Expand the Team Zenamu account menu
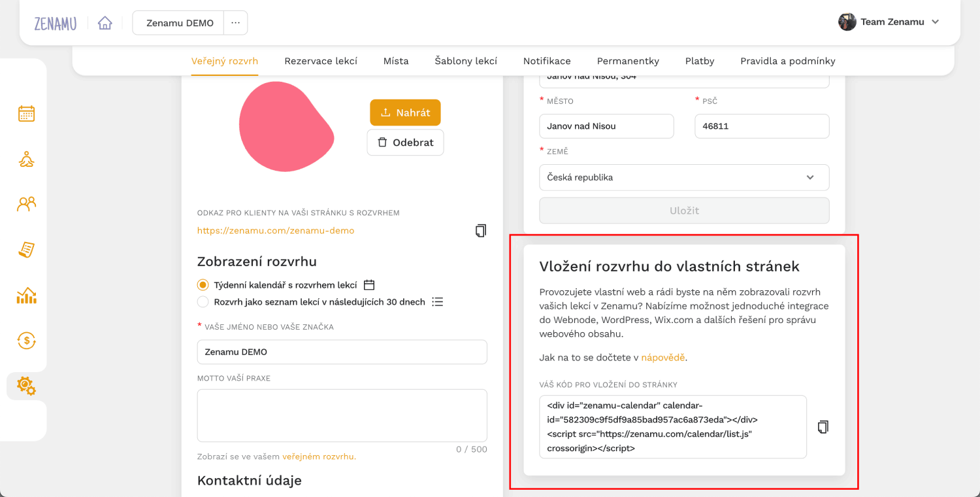Screen dimensions: 980x497 [x=935, y=22]
